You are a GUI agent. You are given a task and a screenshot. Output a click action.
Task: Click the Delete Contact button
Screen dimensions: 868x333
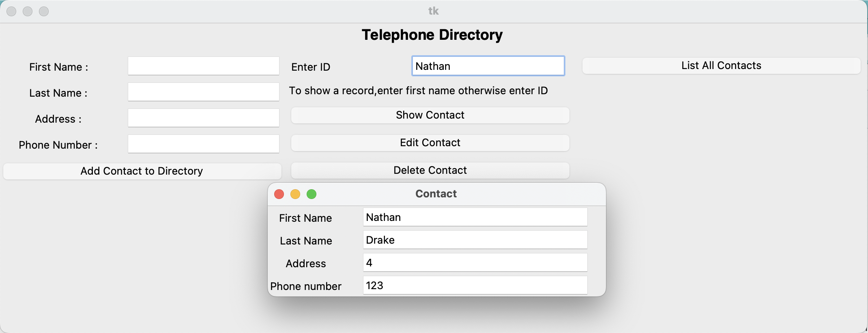pos(430,170)
